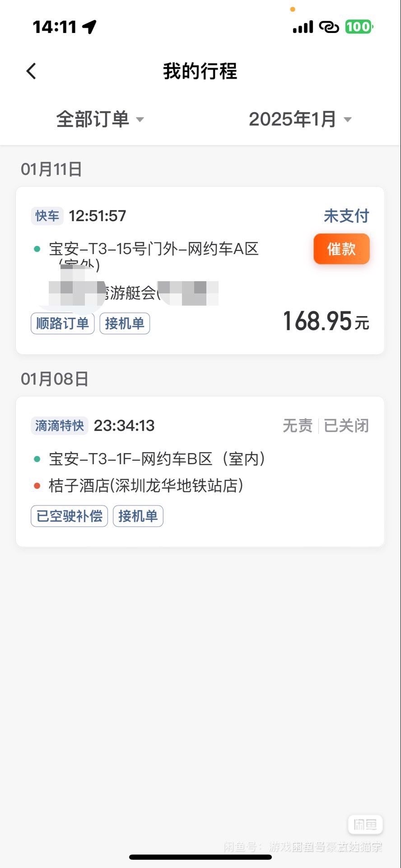This screenshot has height=868, width=401.
Task: Tap the back arrow icon
Action: pos(31,71)
